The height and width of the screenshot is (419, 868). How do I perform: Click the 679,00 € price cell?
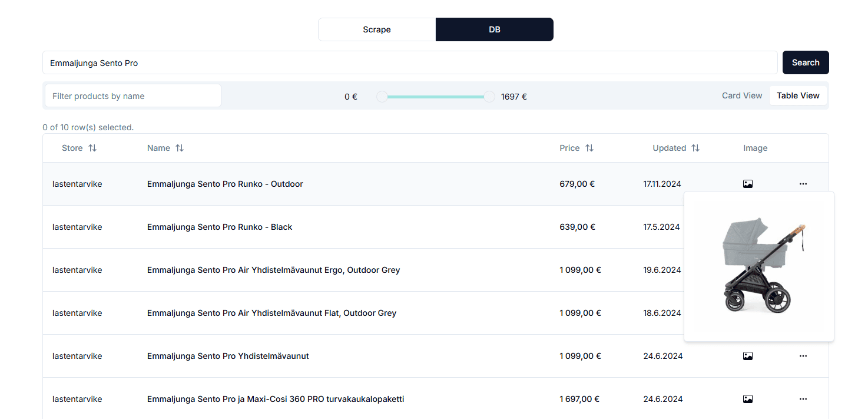tap(577, 184)
